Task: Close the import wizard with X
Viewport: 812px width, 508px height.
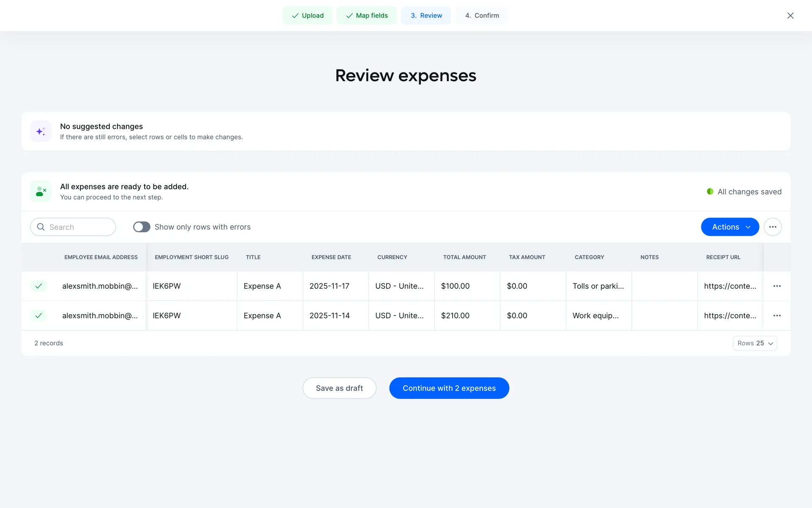Action: click(x=790, y=16)
